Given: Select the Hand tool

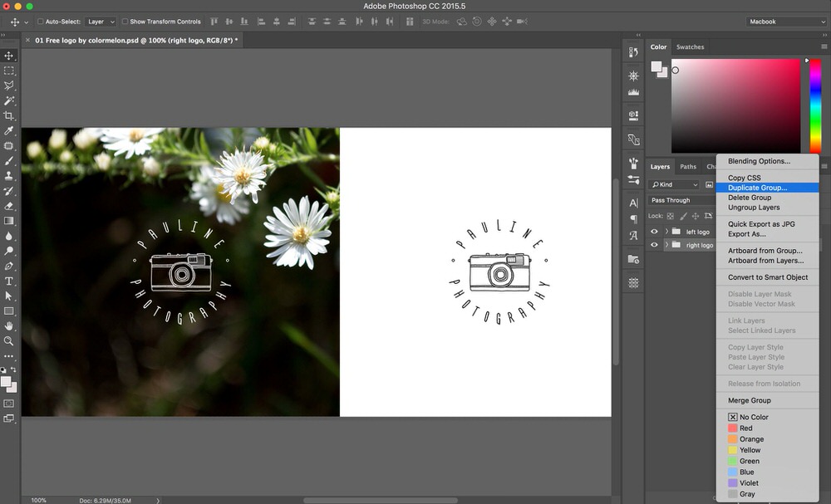Looking at the screenshot, I should [x=9, y=326].
